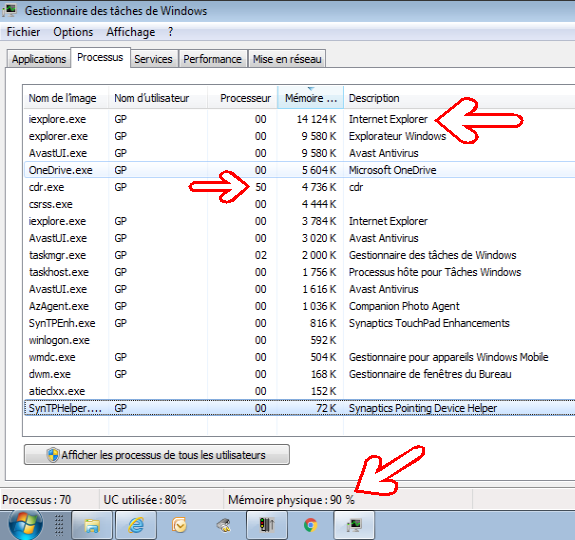Screen dimensions: 575x540
Task: Click Afficher les processus de tous les utilisateurs
Action: point(157,455)
